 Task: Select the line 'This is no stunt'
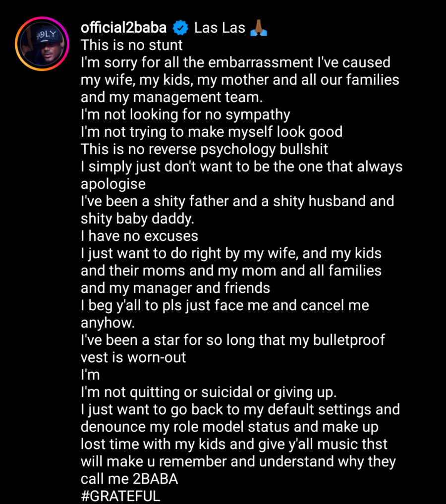click(132, 45)
